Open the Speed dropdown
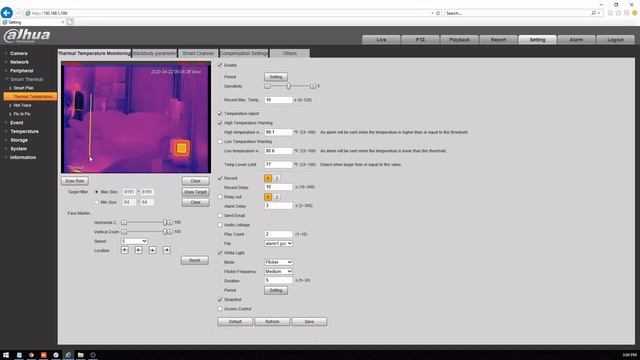Image resolution: width=640 pixels, height=360 pixels. point(134,241)
